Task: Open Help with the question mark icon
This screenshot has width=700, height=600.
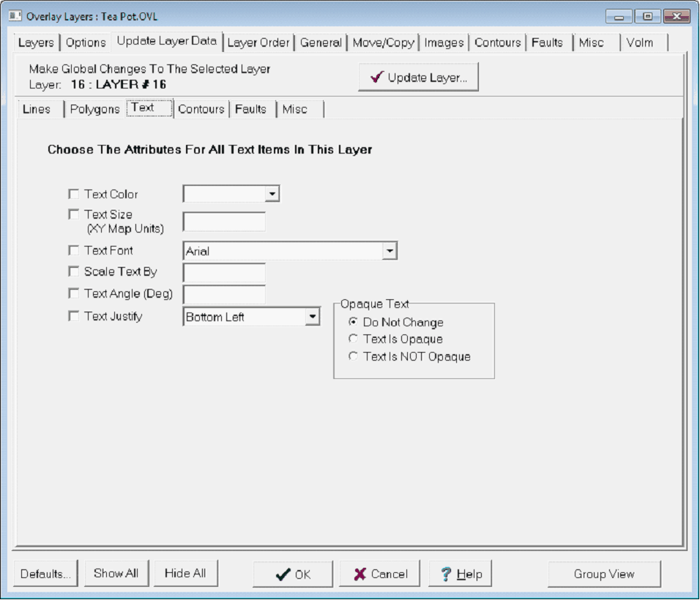Action: pos(460,574)
